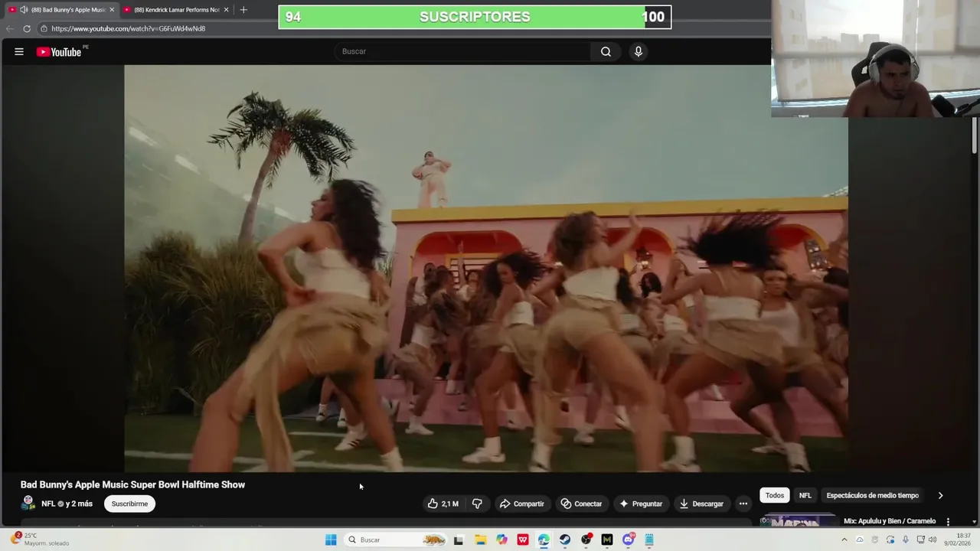Dislike the video with thumbs-down

tap(477, 504)
